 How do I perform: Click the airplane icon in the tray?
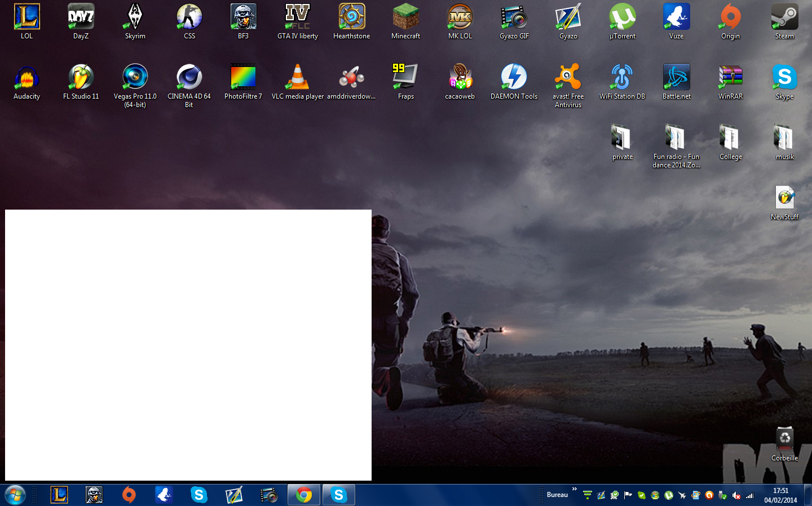[x=682, y=495]
